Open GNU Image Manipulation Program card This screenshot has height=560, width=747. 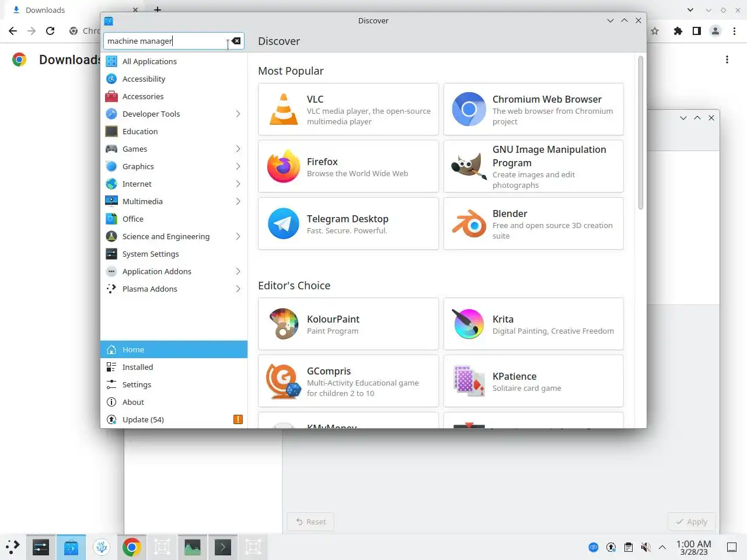533,166
